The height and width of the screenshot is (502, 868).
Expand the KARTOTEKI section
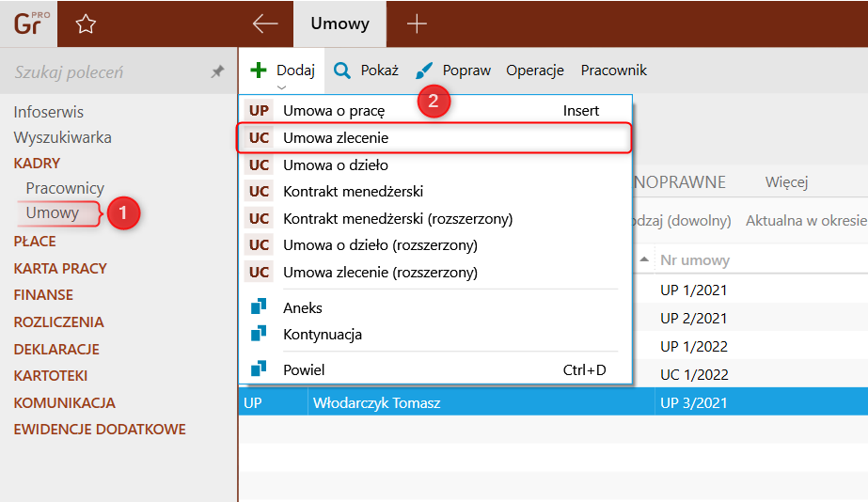point(51,376)
